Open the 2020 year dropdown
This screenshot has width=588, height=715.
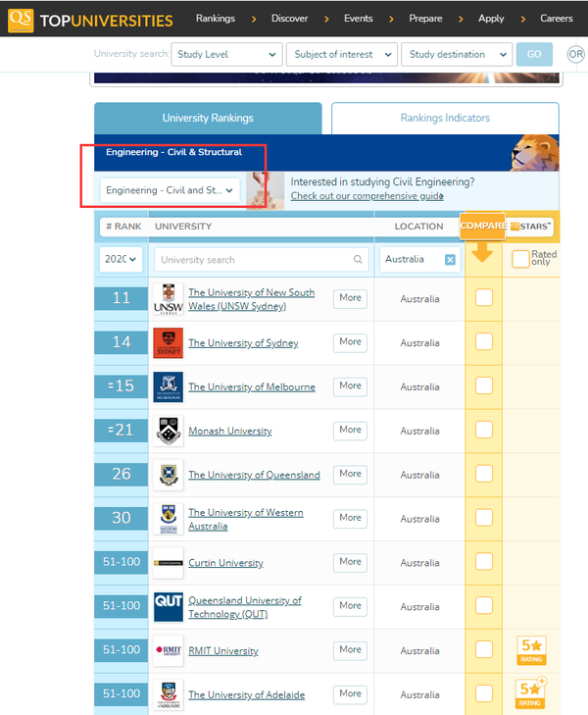pos(121,259)
